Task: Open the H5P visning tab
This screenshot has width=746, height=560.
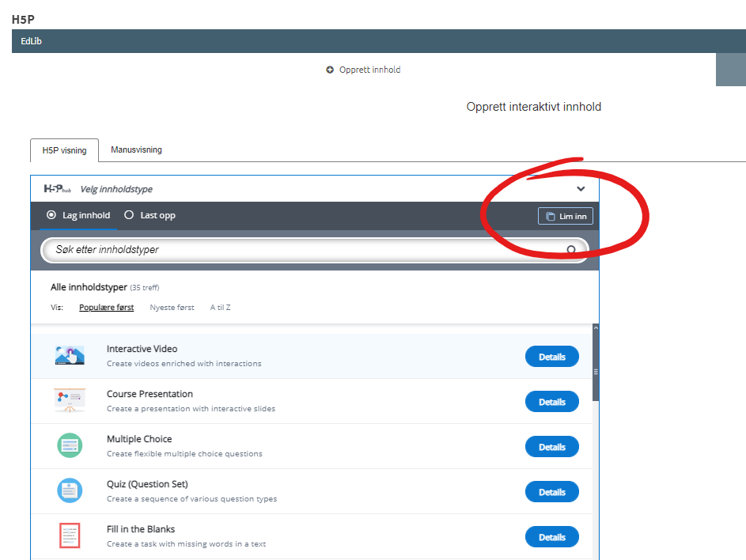Action: point(65,150)
